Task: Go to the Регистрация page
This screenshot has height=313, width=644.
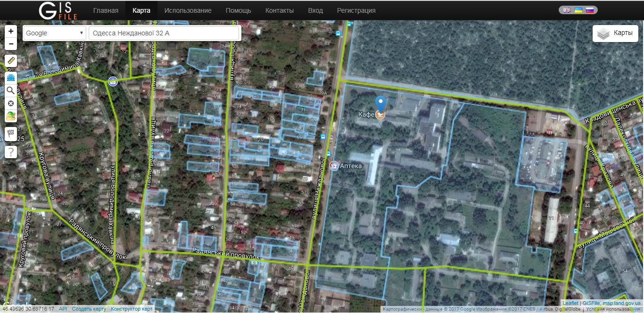Action: [356, 10]
